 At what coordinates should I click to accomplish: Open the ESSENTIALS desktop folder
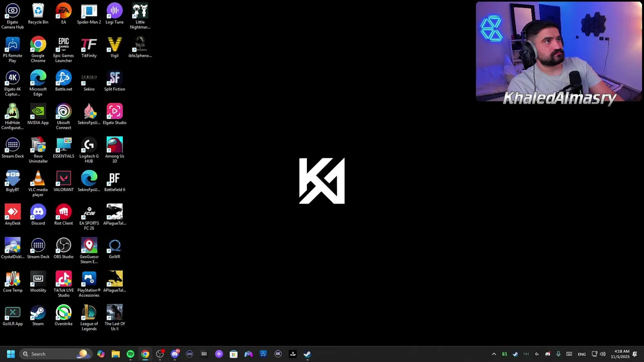[x=63, y=148]
